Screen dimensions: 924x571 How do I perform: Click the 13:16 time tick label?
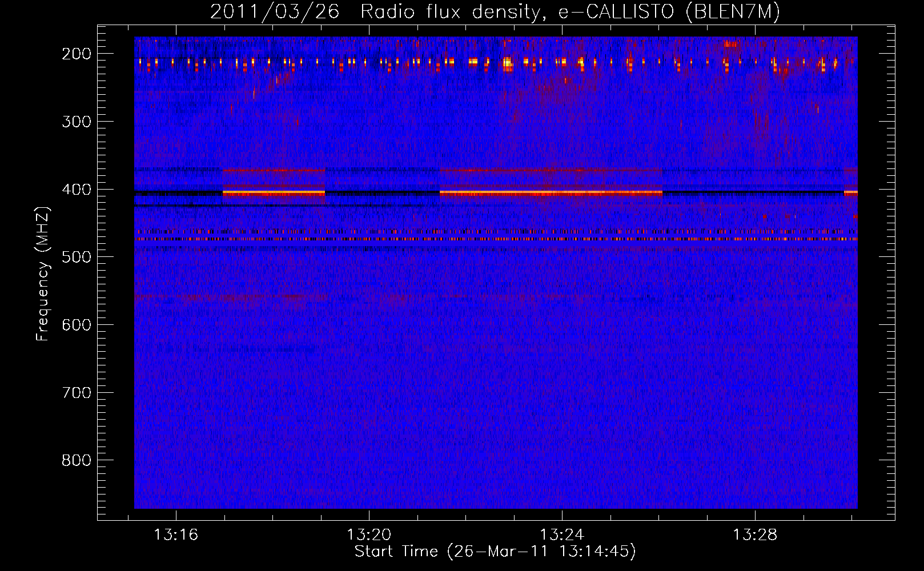click(x=176, y=535)
